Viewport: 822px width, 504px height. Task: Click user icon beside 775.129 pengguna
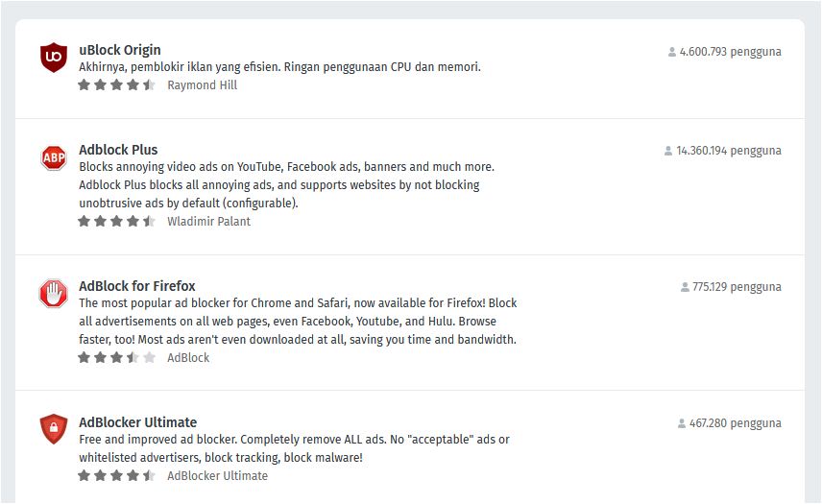coord(685,287)
